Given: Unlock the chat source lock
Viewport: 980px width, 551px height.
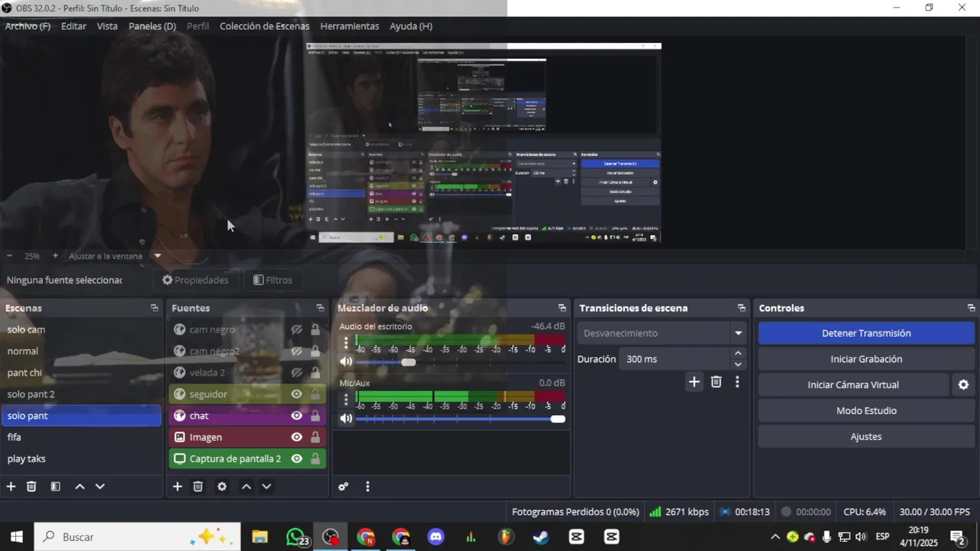Looking at the screenshot, I should pyautogui.click(x=315, y=416).
